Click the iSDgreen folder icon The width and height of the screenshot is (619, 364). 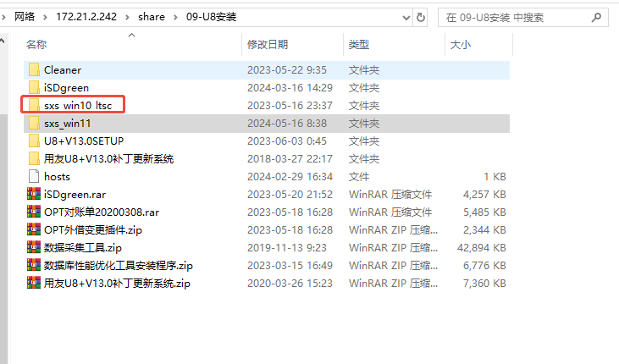34,87
